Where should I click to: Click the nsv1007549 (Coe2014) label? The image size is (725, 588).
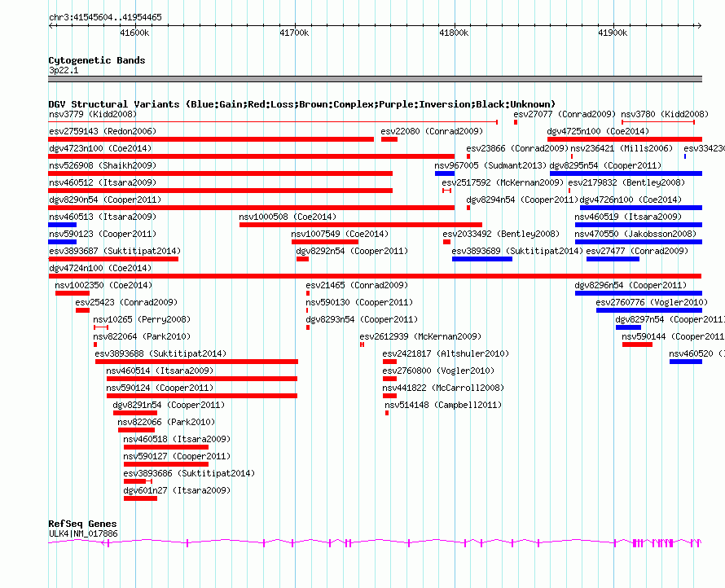340,234
